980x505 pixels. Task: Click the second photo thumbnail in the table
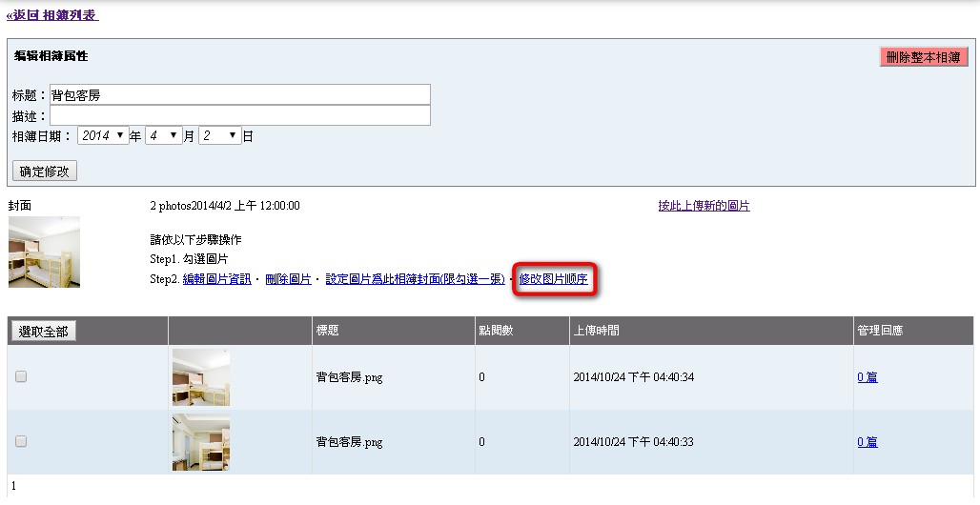click(200, 442)
